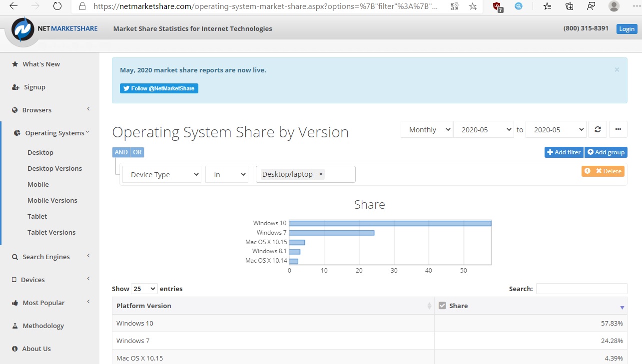Click the refresh report icon button
Viewport: 642px width, 364px height.
click(598, 129)
